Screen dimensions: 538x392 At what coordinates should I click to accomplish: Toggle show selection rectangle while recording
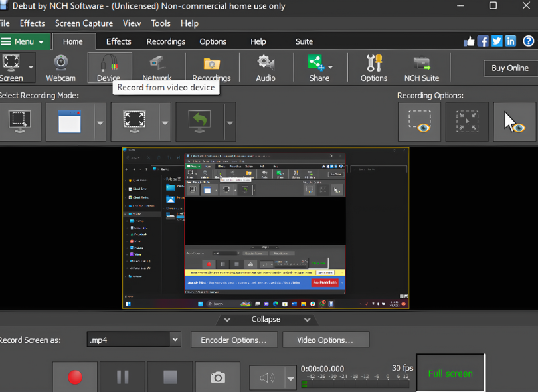point(419,122)
